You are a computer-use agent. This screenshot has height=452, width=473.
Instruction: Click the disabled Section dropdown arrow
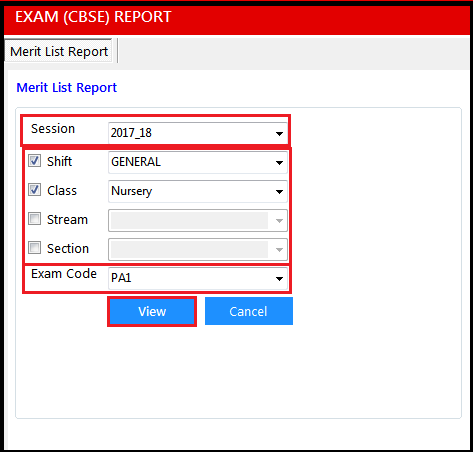tap(279, 250)
